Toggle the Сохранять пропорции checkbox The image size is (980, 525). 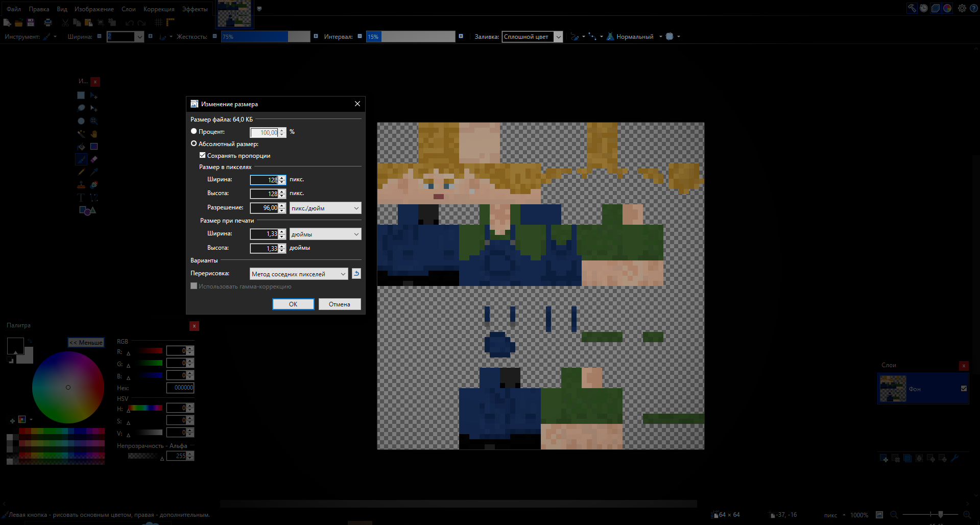point(203,155)
